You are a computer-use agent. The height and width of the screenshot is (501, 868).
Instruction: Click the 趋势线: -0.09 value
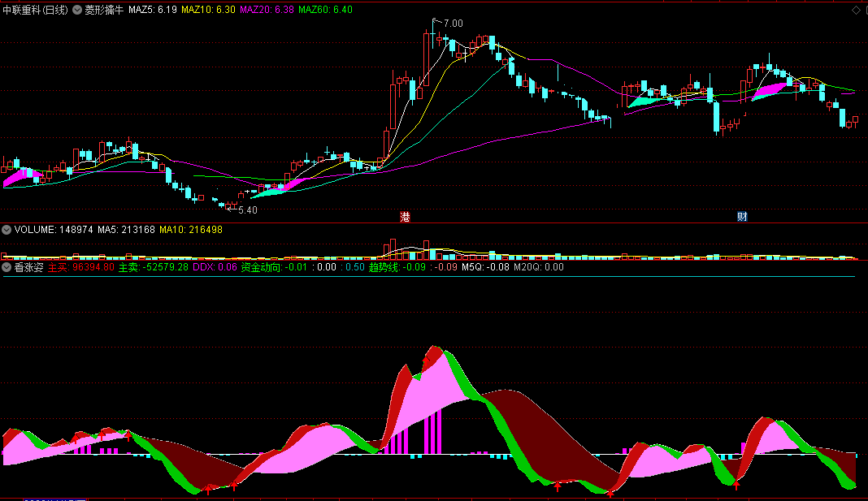[x=397, y=267]
